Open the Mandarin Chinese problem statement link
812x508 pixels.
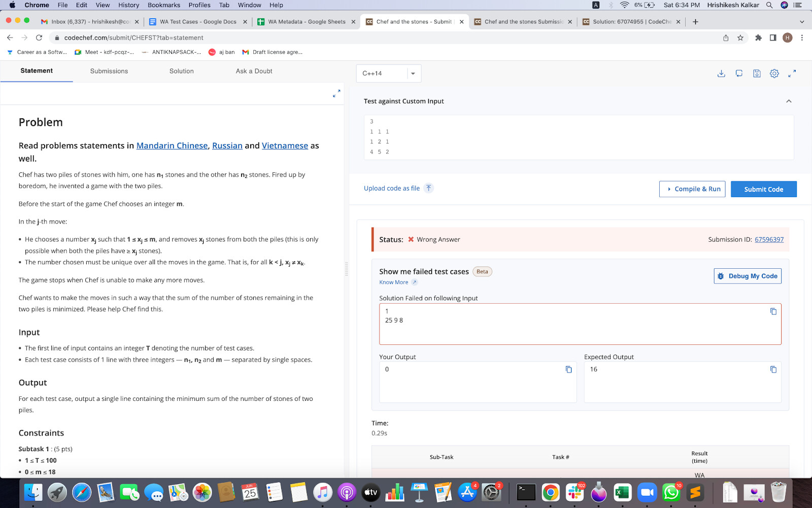click(172, 146)
